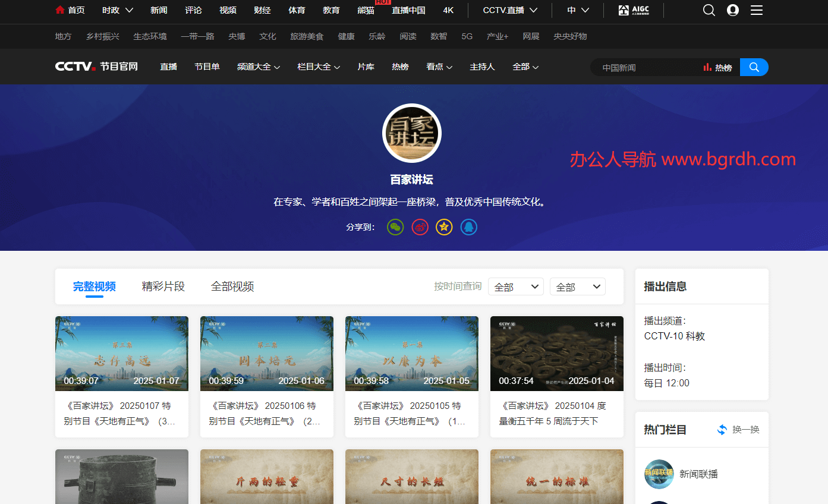The image size is (828, 504).
Task: Click the 新闻联播 link in 热门栏目
Action: pyautogui.click(x=698, y=474)
